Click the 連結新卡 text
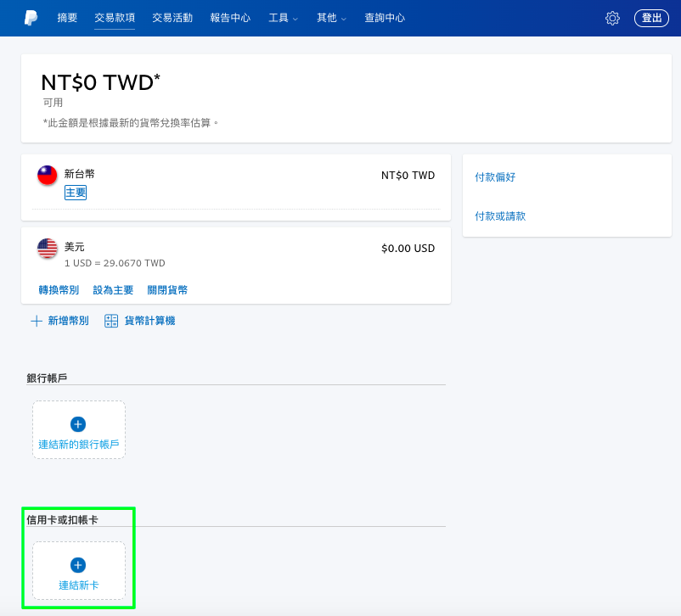 79,585
